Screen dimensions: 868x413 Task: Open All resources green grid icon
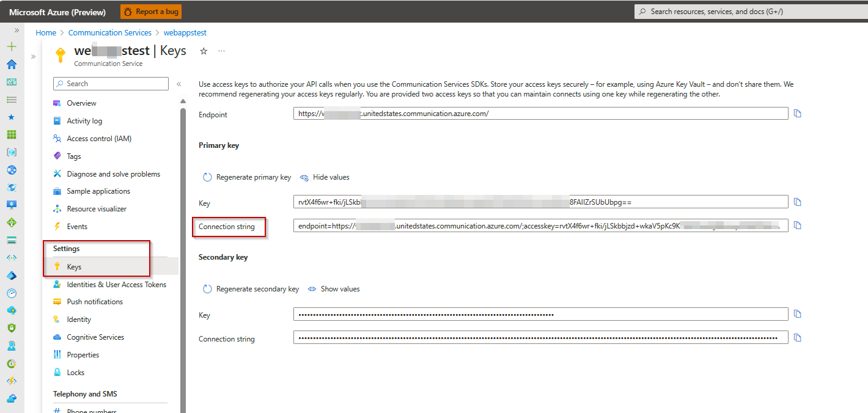(12, 134)
